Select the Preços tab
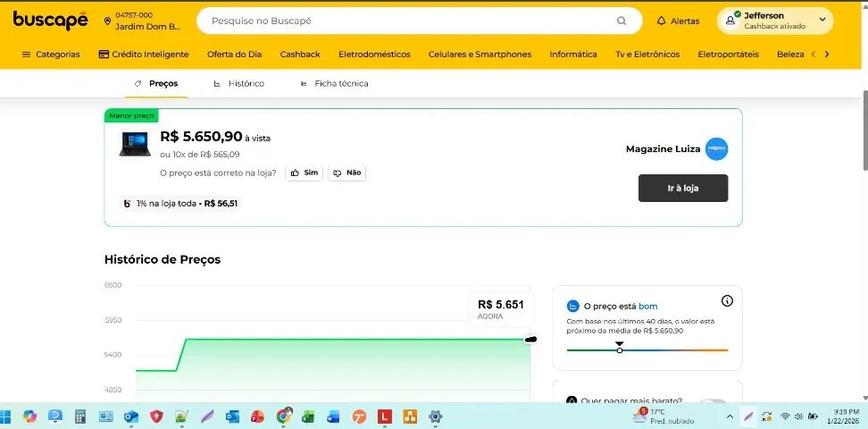 coord(156,84)
